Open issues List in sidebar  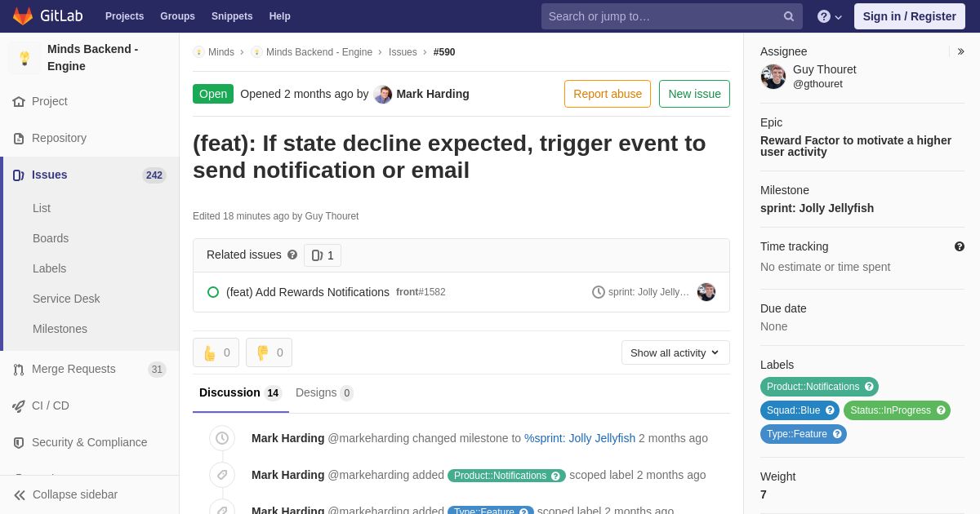coord(42,209)
